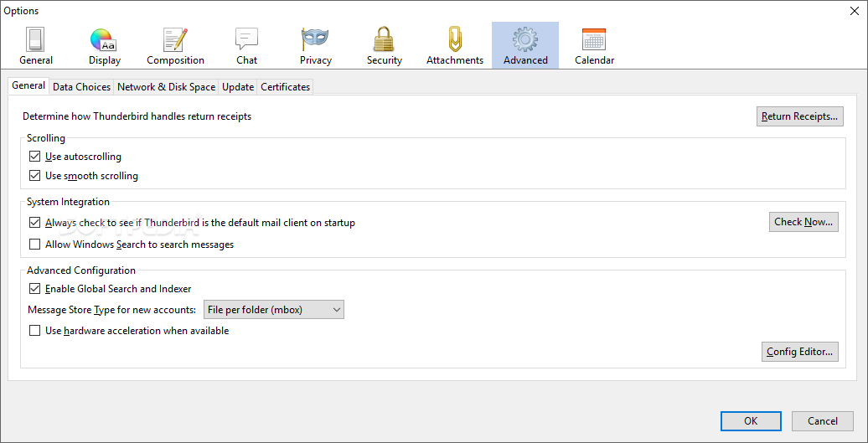This screenshot has width=868, height=443.
Task: Open the Chat options category
Action: (247, 46)
